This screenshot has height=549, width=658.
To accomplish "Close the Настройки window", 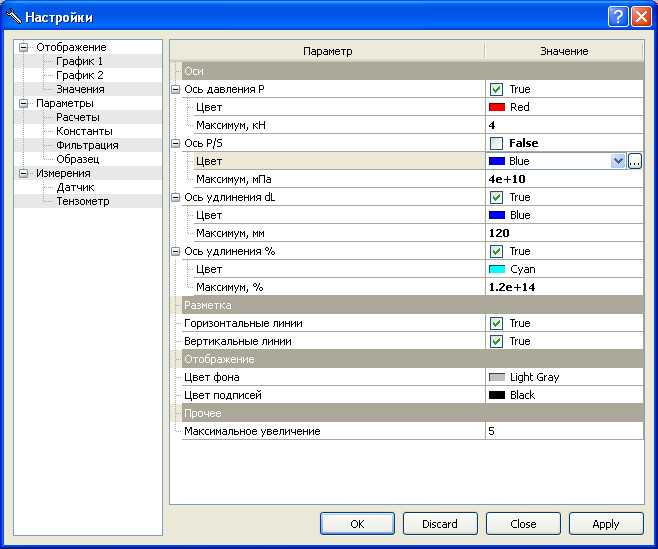I will pyautogui.click(x=641, y=17).
